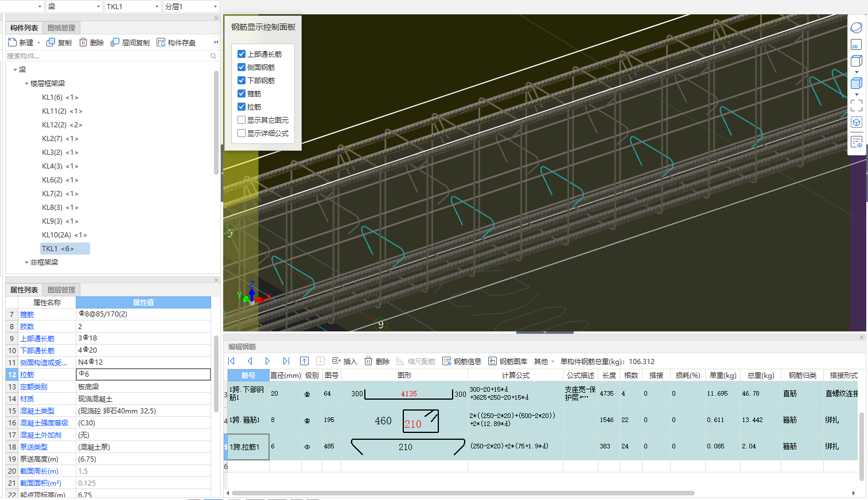Open the display settings list-eye icon

point(857,142)
